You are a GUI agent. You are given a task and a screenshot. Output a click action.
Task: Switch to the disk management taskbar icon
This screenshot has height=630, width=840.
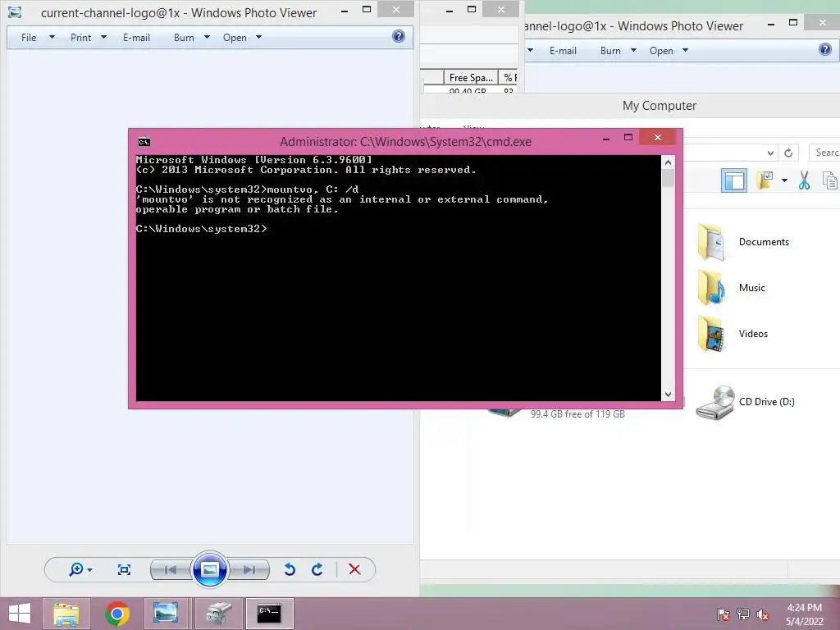(x=218, y=614)
